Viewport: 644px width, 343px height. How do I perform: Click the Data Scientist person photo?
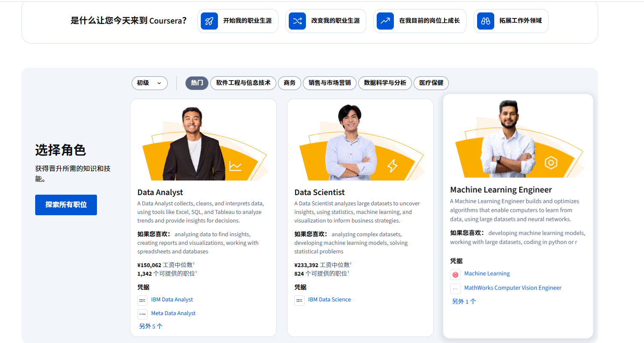coord(351,142)
